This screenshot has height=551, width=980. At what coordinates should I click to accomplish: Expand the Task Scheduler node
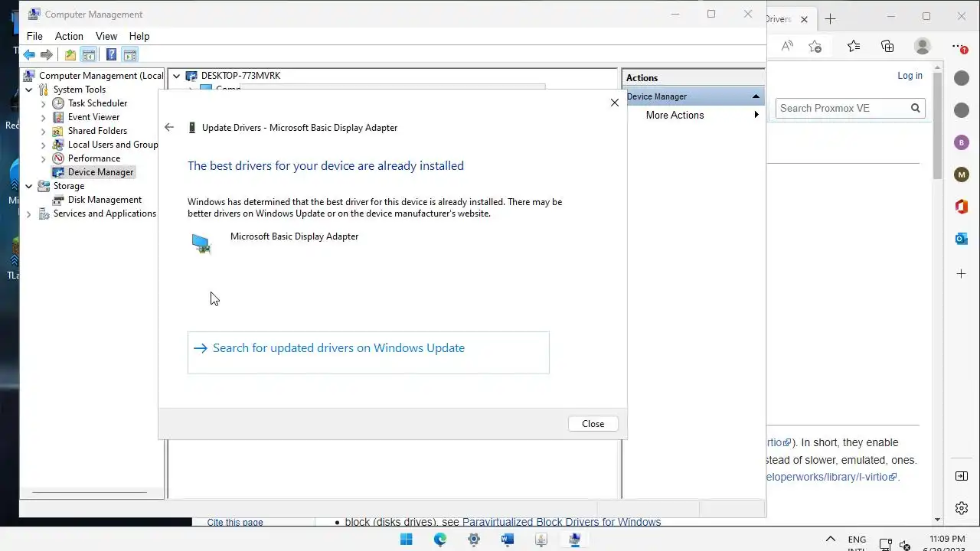pyautogui.click(x=44, y=103)
